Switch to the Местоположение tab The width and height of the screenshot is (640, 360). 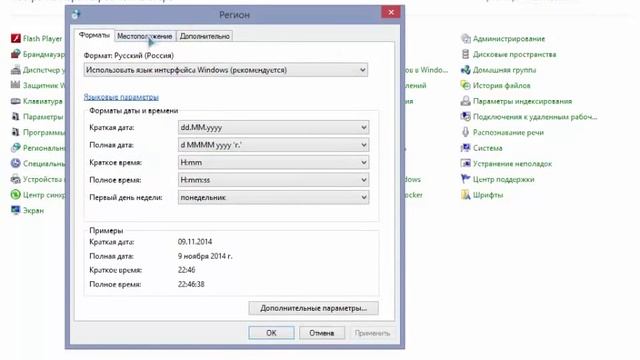click(x=145, y=36)
